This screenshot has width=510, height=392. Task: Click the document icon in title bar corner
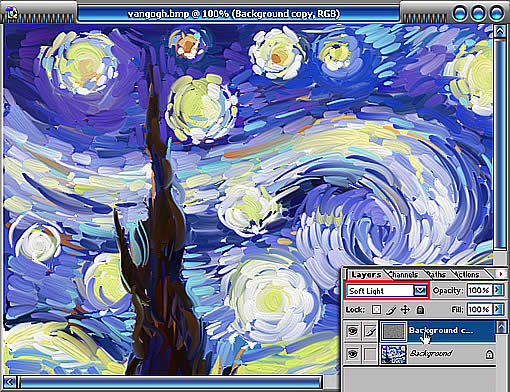click(12, 13)
